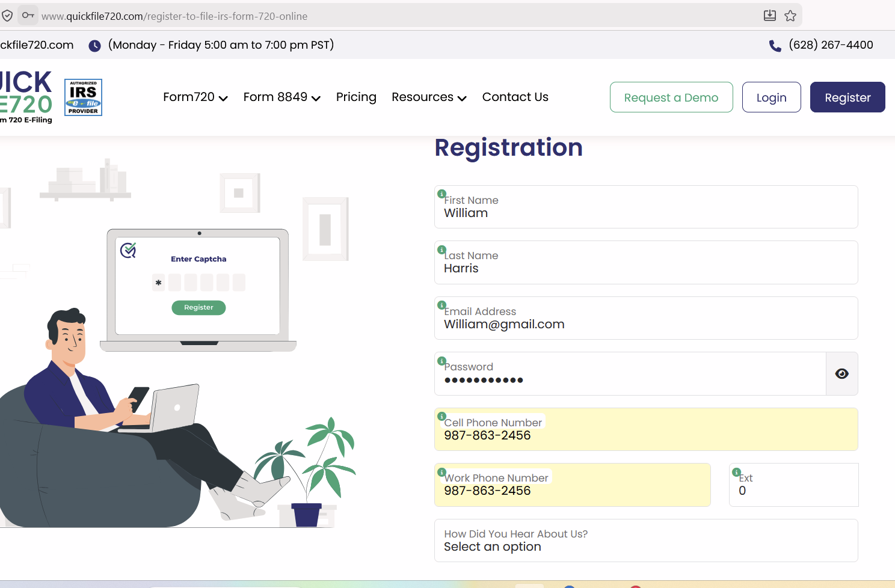Click the Registration heading text

[x=509, y=148]
